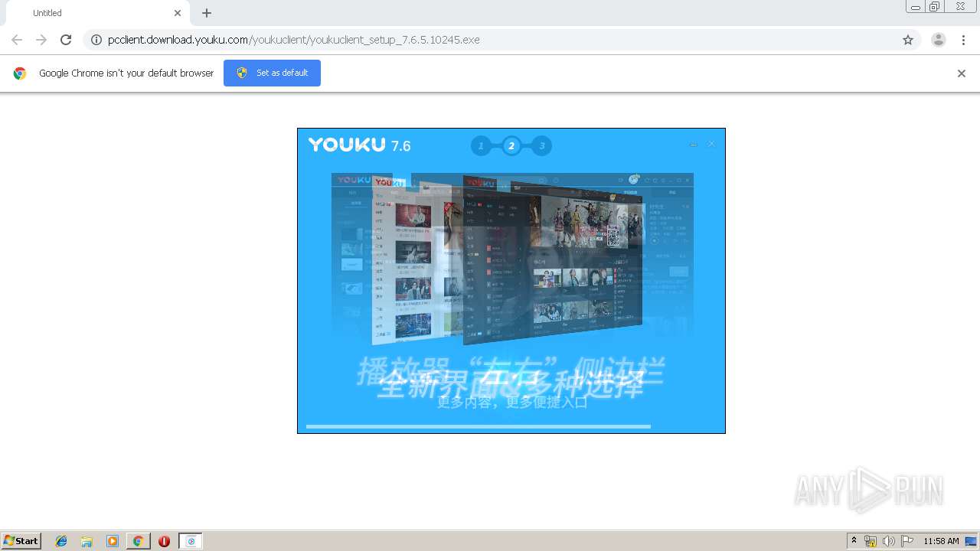Restore down the Chrome window
Screen dimensions: 980x551
pyautogui.click(x=935, y=7)
